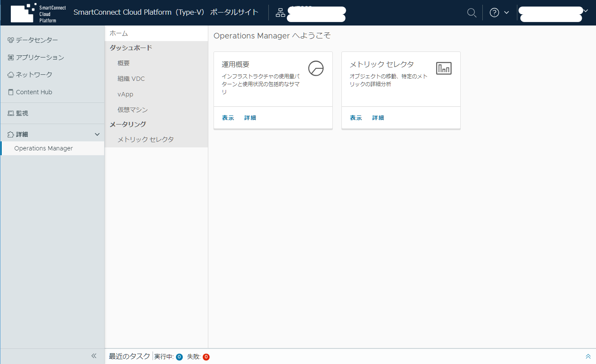Open the user account dropdown chevron
Screen dimensions: 596x364
click(586, 11)
